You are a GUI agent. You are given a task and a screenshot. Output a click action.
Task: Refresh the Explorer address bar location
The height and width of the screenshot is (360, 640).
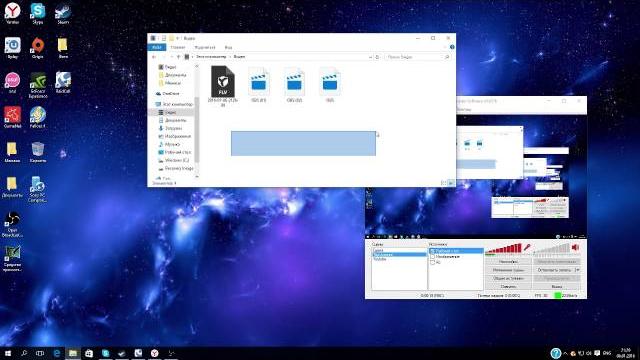[x=378, y=57]
